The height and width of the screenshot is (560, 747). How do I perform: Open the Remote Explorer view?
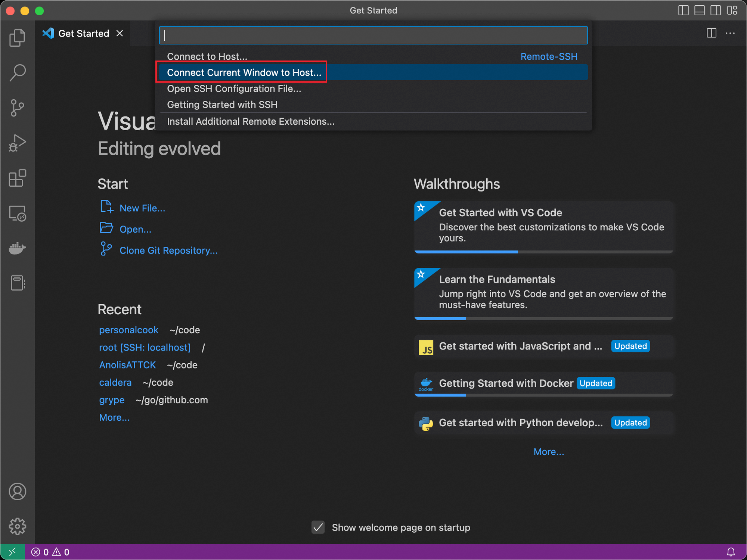(x=17, y=213)
